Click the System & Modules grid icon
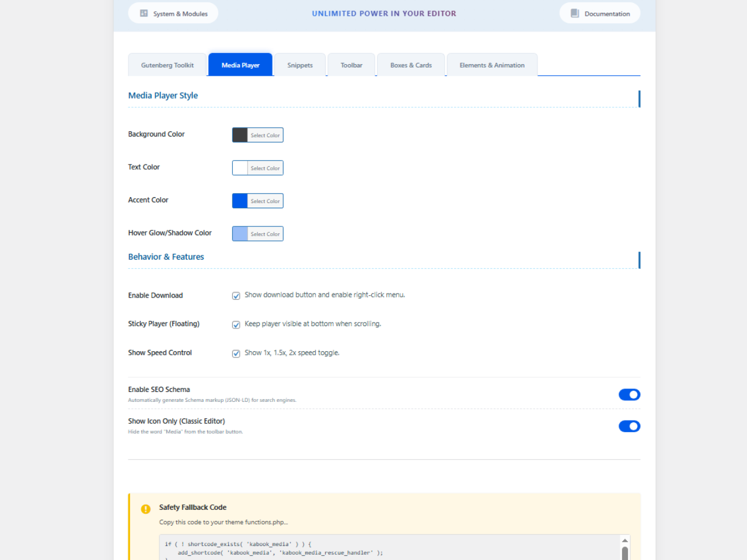 pos(144,13)
